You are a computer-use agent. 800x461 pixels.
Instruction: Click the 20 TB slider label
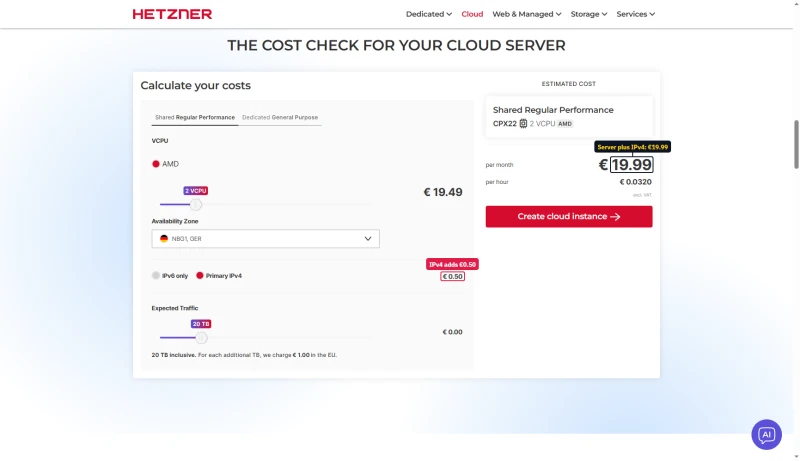pyautogui.click(x=201, y=324)
